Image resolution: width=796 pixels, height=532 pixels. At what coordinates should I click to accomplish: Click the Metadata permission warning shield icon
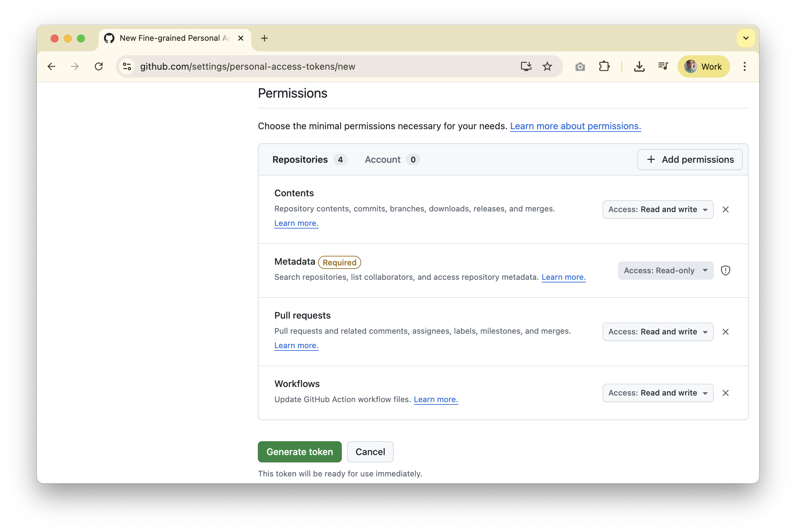click(x=726, y=270)
